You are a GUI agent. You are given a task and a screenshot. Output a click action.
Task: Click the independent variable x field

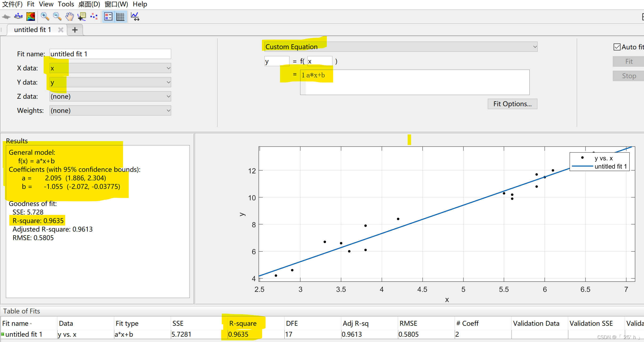320,61
